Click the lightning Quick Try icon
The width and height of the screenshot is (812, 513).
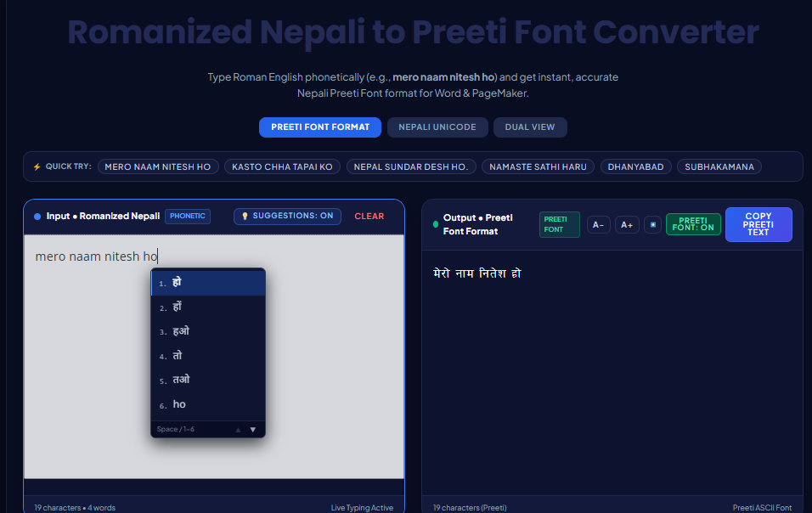tap(37, 166)
